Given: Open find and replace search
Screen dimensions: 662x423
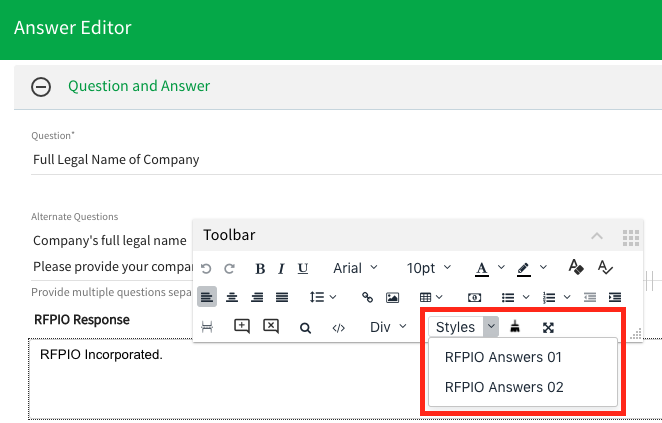Looking at the screenshot, I should tap(305, 328).
